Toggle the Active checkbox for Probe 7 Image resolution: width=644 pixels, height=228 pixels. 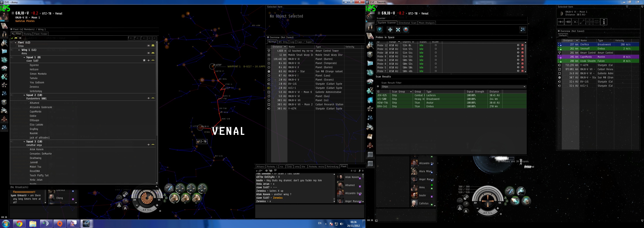[x=436, y=71]
